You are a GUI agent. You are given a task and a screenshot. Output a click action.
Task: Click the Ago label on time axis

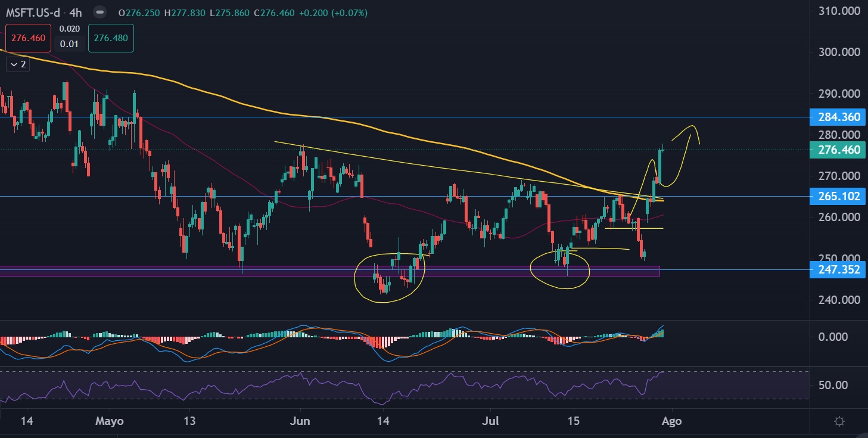673,421
